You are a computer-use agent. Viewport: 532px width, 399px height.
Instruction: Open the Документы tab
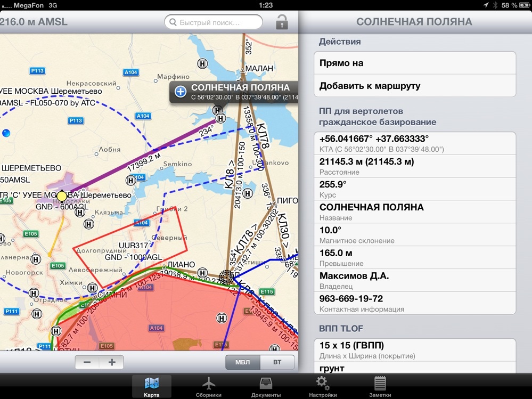coord(266,387)
